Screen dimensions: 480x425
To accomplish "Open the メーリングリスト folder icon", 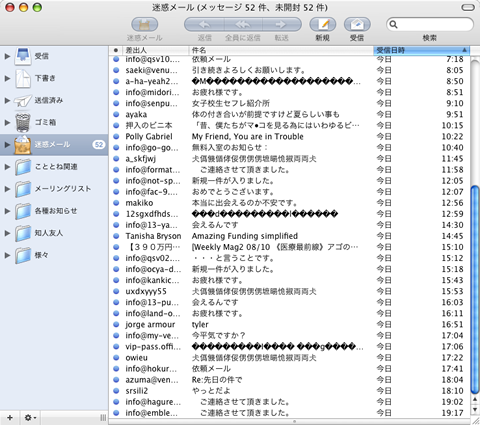I will click(23, 189).
